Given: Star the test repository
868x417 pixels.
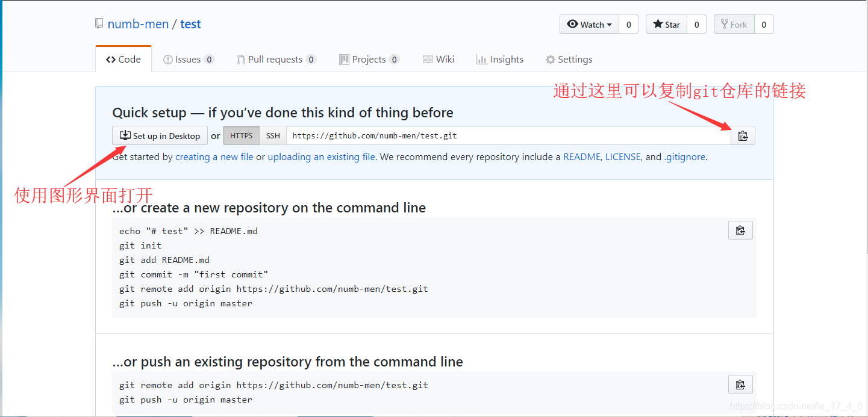Looking at the screenshot, I should tap(666, 25).
